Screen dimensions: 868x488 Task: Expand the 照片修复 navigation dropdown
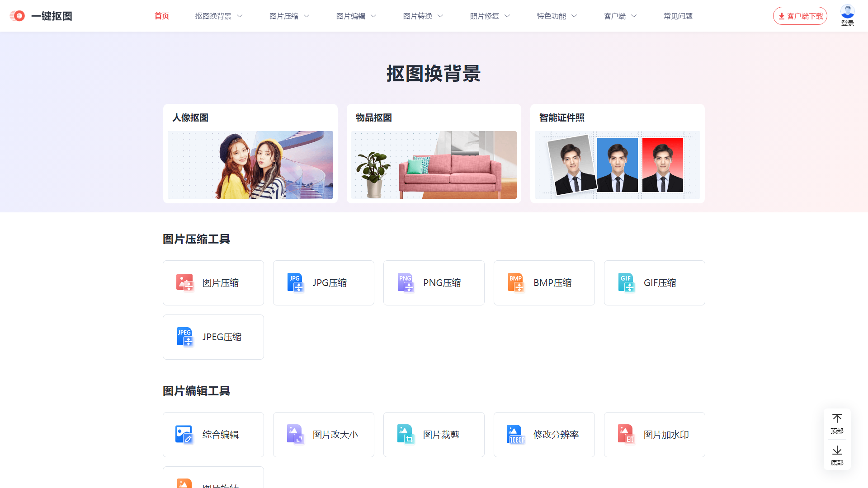click(490, 16)
